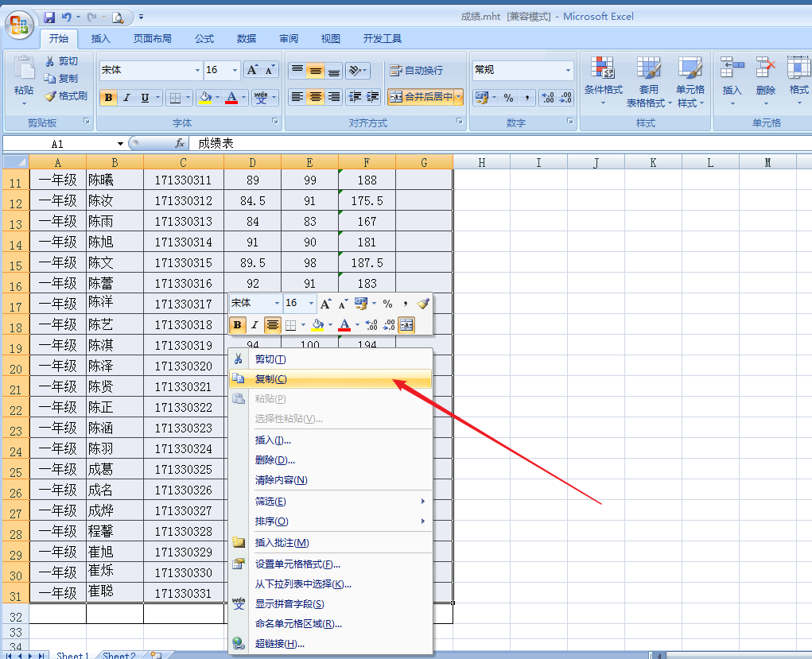Apply Conditional Formatting 条件格式
This screenshot has width=812, height=659.
point(602,79)
